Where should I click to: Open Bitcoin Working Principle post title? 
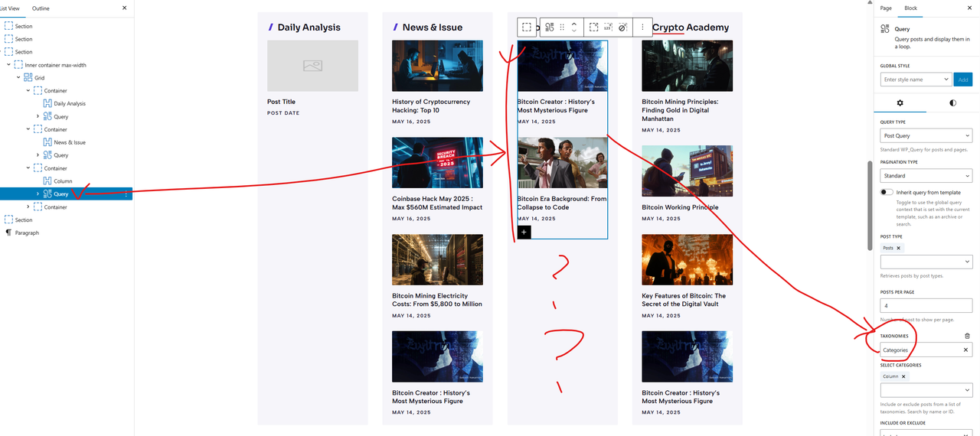(680, 207)
